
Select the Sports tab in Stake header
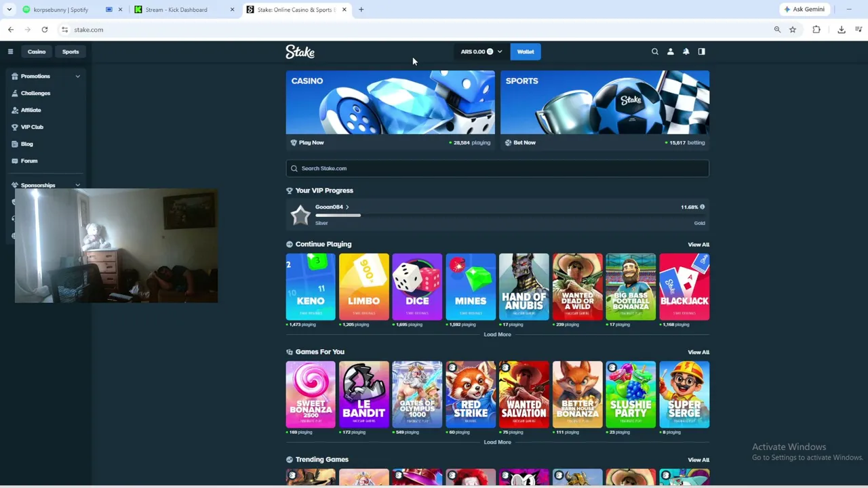(x=71, y=52)
